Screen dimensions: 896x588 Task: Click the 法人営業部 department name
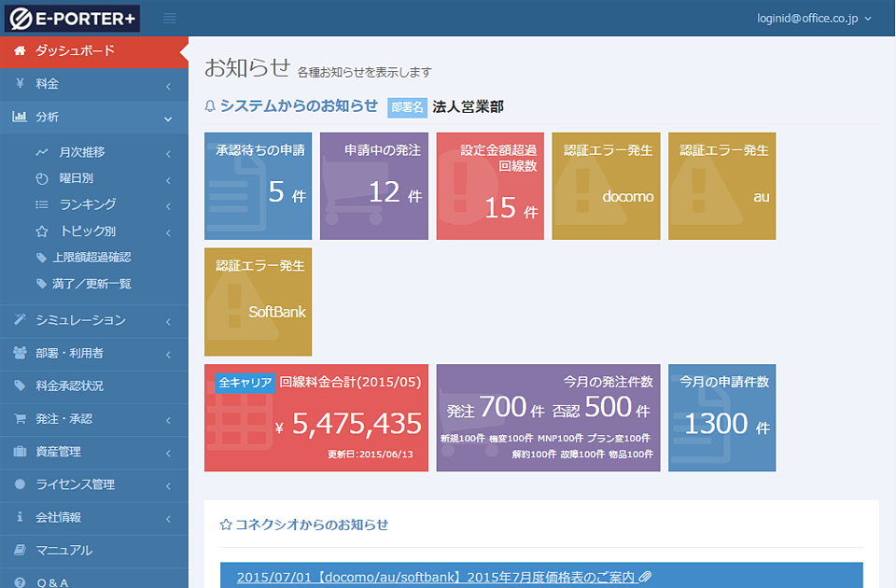tap(468, 106)
